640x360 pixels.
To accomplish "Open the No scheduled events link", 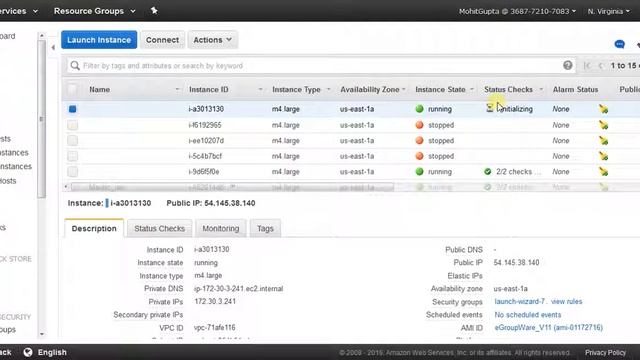I will tap(528, 315).
